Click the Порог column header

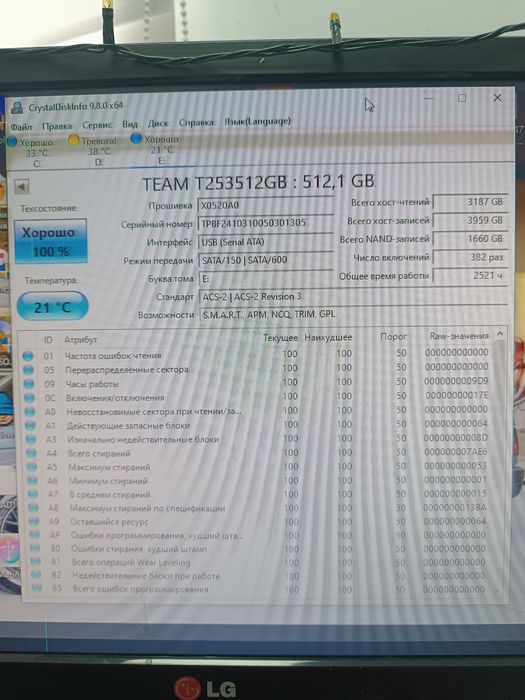pos(393,337)
